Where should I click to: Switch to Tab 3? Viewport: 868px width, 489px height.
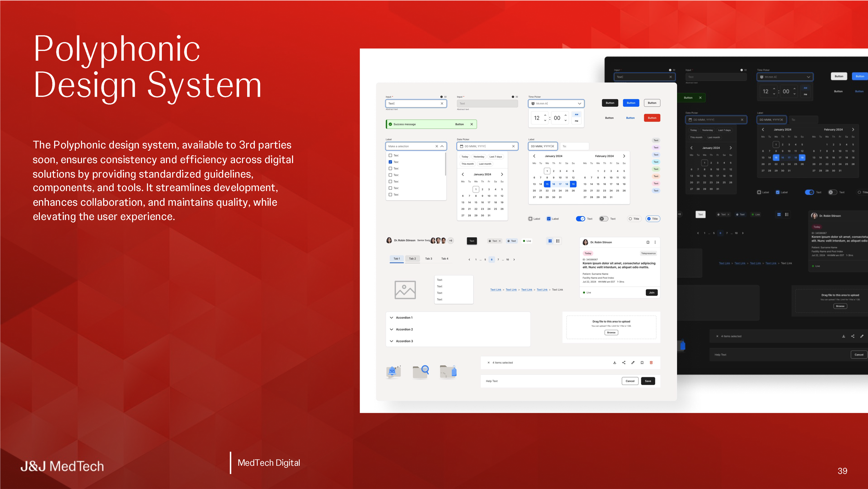pos(428,259)
